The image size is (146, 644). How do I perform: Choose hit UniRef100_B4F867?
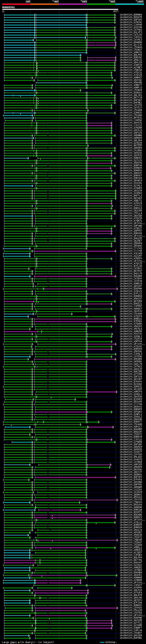point(131,100)
